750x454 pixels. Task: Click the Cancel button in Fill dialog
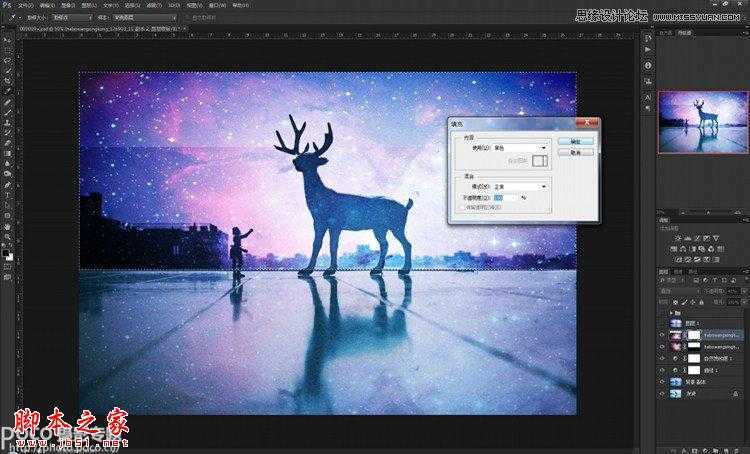tap(576, 153)
